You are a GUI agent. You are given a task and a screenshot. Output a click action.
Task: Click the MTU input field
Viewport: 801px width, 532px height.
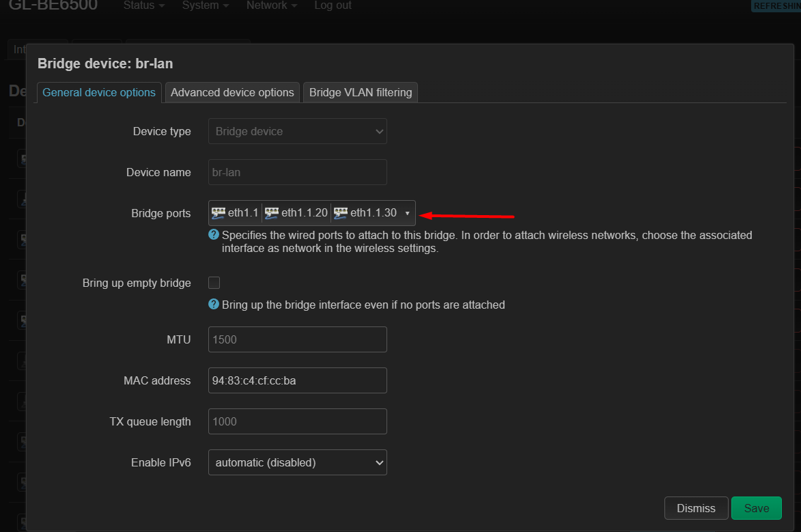[x=297, y=339]
